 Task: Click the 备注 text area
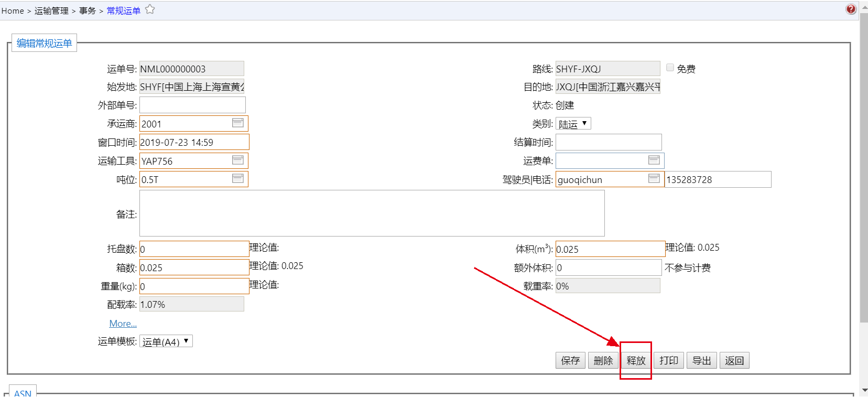click(x=372, y=213)
